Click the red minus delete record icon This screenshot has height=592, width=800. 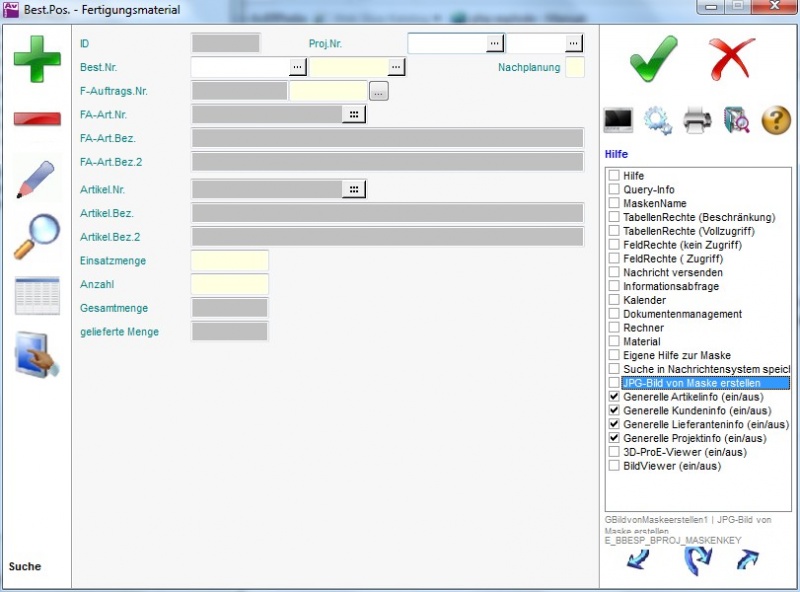click(37, 118)
